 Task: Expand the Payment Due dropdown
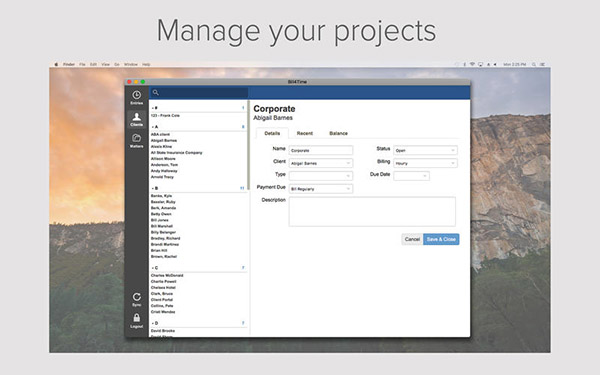321,189
